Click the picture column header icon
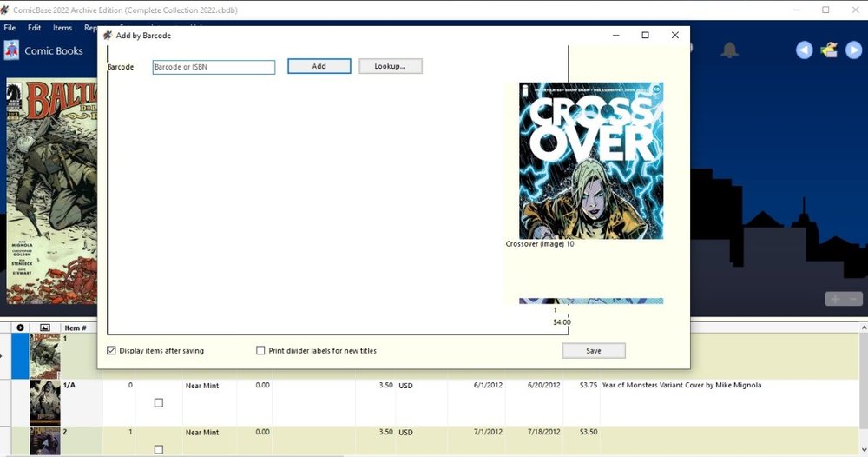Image resolution: width=868 pixels, height=457 pixels. pyautogui.click(x=45, y=328)
